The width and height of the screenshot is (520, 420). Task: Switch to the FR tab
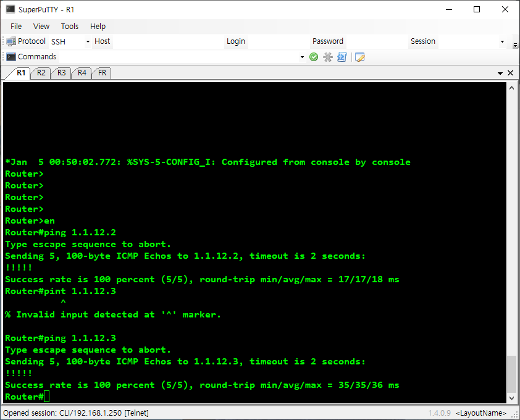(x=102, y=73)
